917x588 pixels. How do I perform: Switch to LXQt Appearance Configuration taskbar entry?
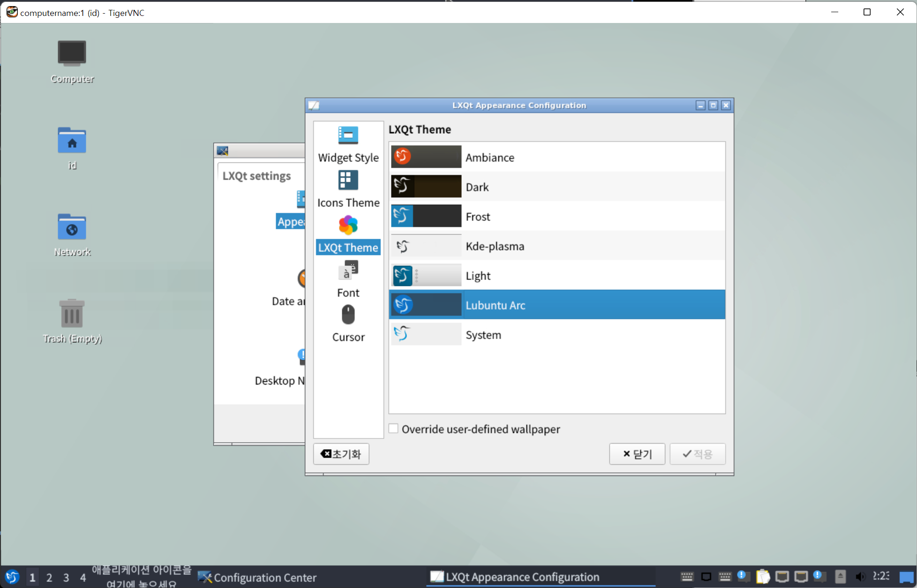click(541, 577)
